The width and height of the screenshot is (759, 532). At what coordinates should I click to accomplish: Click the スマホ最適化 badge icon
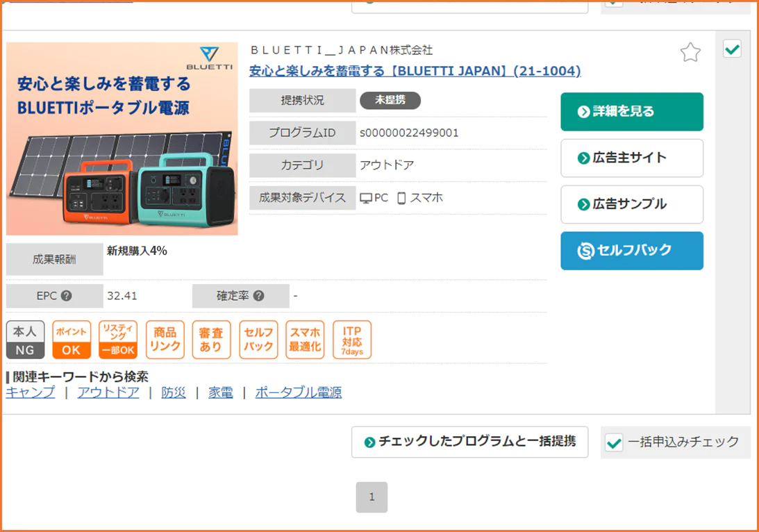(305, 340)
